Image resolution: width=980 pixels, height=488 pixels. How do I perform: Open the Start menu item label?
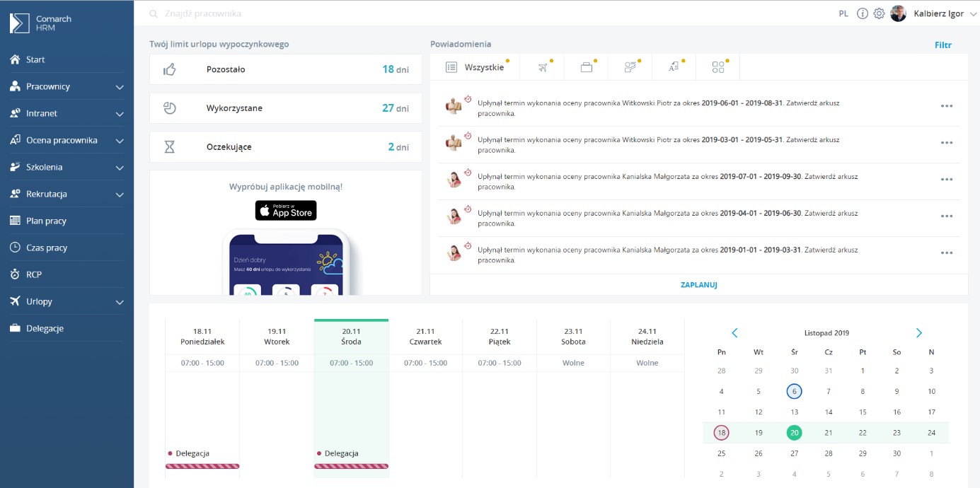pyautogui.click(x=35, y=60)
